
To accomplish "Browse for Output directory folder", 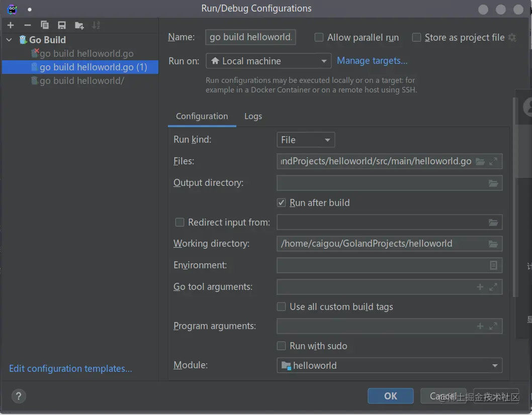I will tap(493, 183).
